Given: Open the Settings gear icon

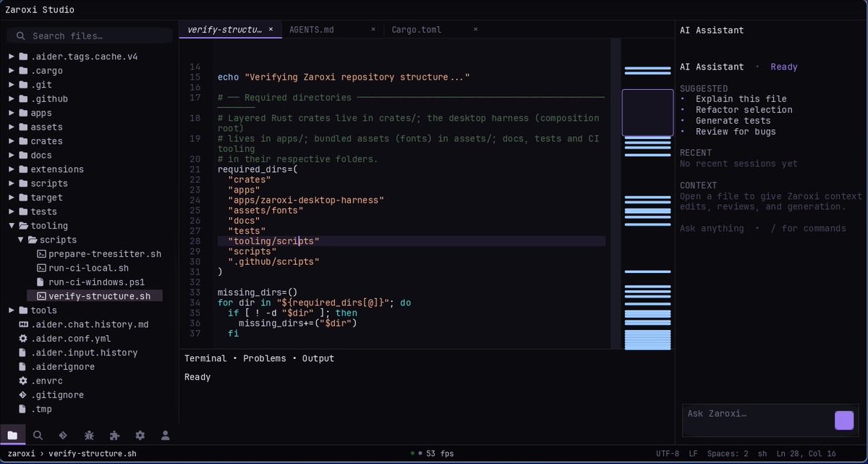Looking at the screenshot, I should pos(140,435).
